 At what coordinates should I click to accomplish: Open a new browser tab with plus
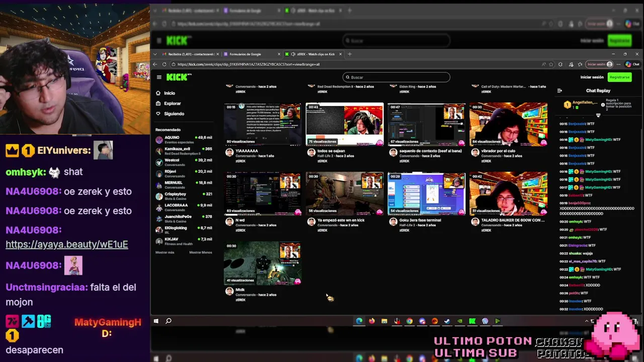[x=350, y=54]
